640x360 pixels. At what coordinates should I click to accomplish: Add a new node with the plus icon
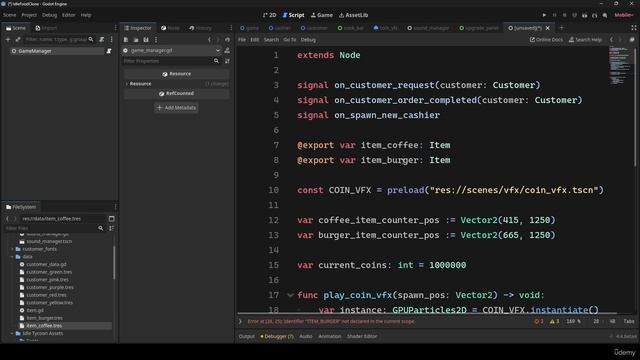click(8, 40)
